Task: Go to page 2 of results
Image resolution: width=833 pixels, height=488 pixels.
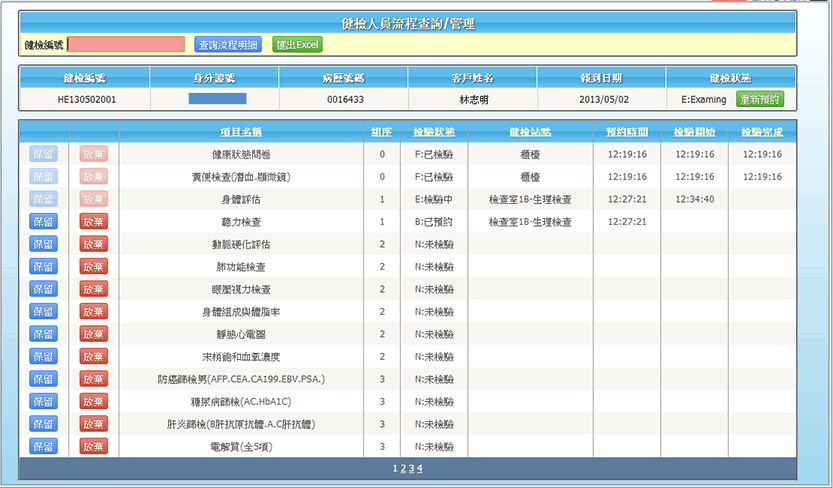Action: 403,468
